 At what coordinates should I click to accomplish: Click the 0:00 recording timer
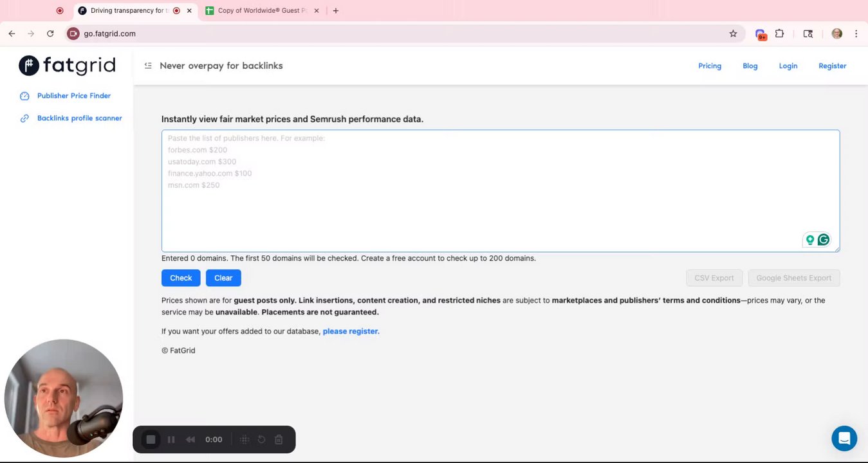tap(214, 440)
